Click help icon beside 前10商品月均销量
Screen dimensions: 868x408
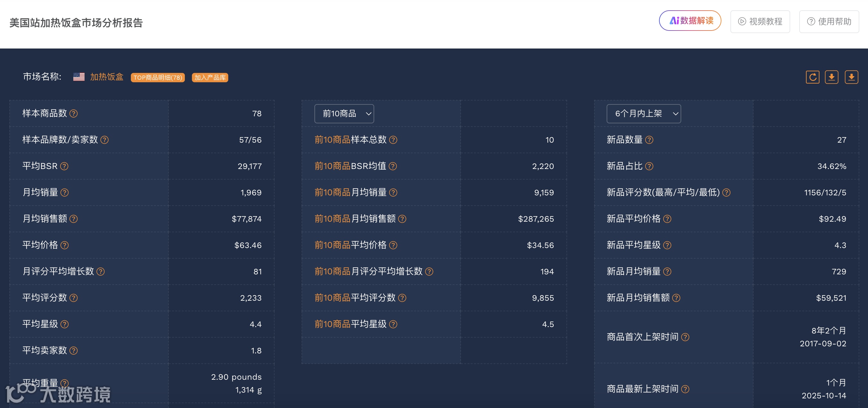point(393,192)
